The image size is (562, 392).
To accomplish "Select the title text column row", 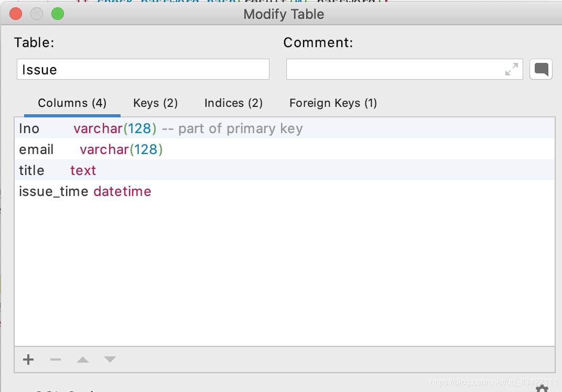I will pyautogui.click(x=285, y=170).
